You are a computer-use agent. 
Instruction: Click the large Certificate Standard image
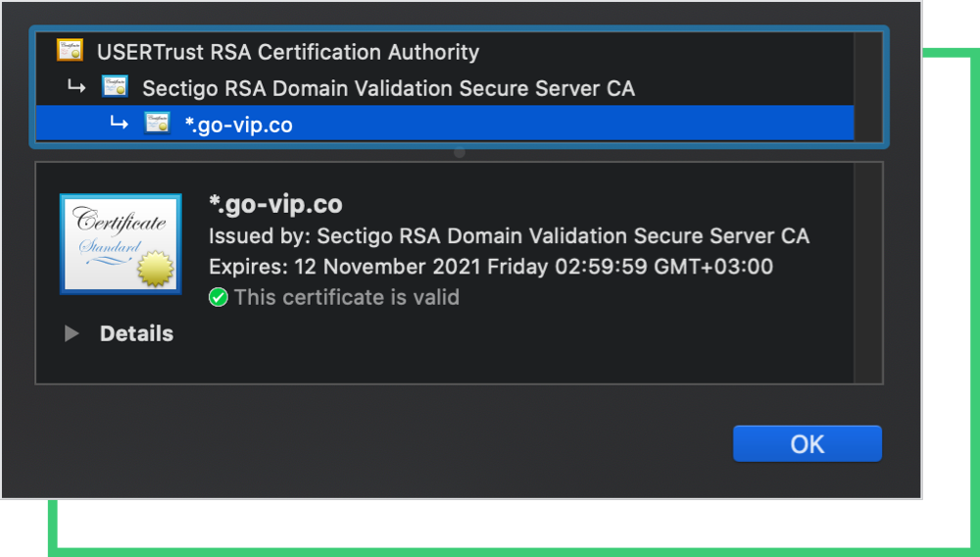[x=121, y=243]
